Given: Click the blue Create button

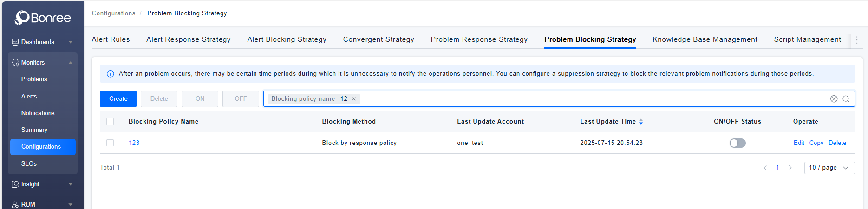Looking at the screenshot, I should [x=118, y=99].
